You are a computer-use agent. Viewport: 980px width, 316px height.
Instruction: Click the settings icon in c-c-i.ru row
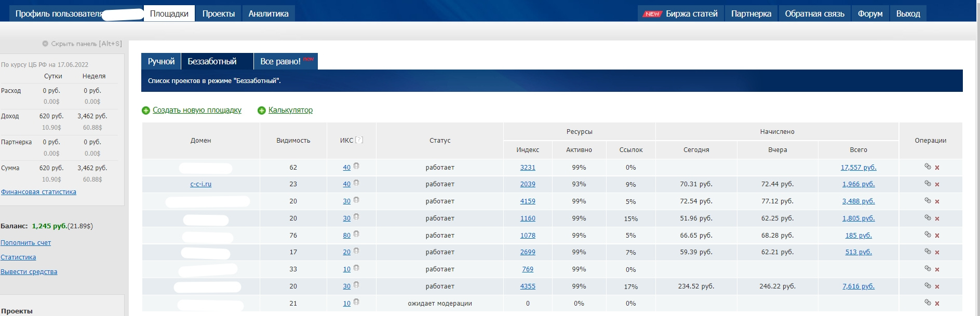(x=928, y=184)
